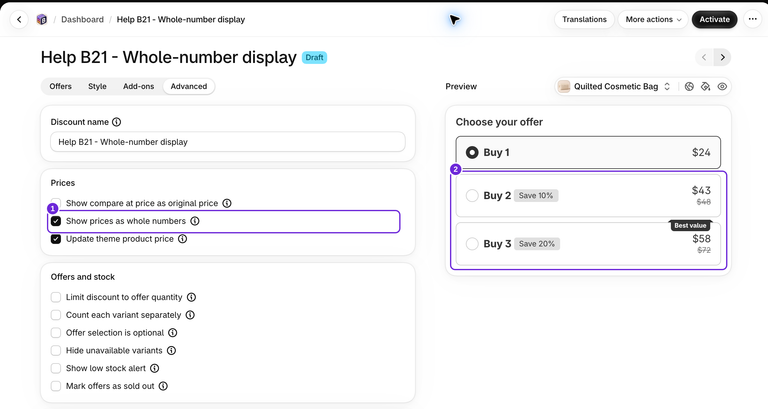
Task: Click the Activate button
Action: tap(714, 20)
